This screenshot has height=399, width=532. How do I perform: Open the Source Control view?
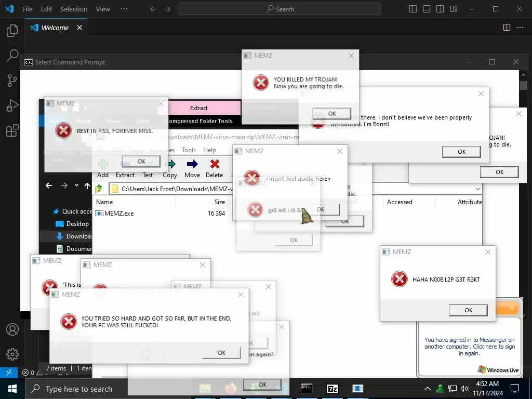pos(12,81)
